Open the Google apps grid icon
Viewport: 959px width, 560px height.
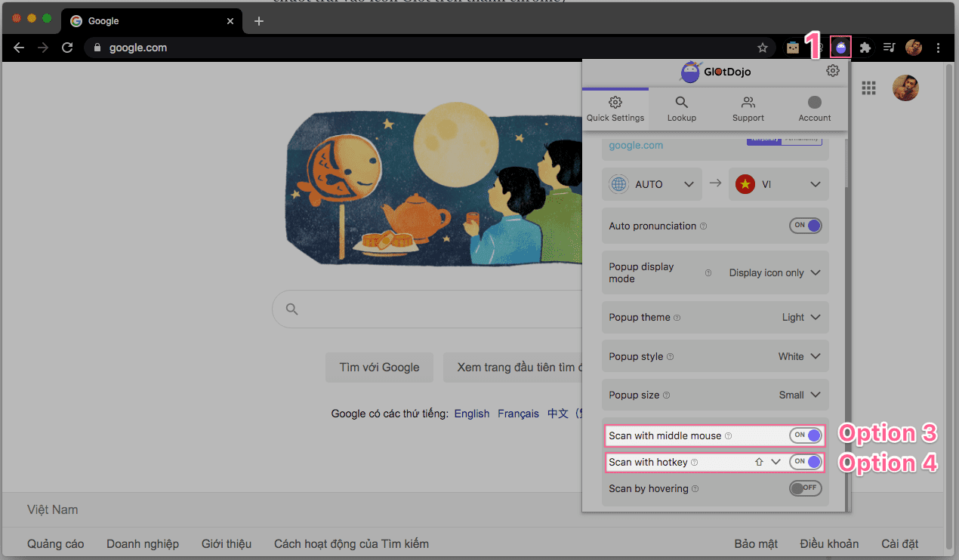pyautogui.click(x=868, y=88)
